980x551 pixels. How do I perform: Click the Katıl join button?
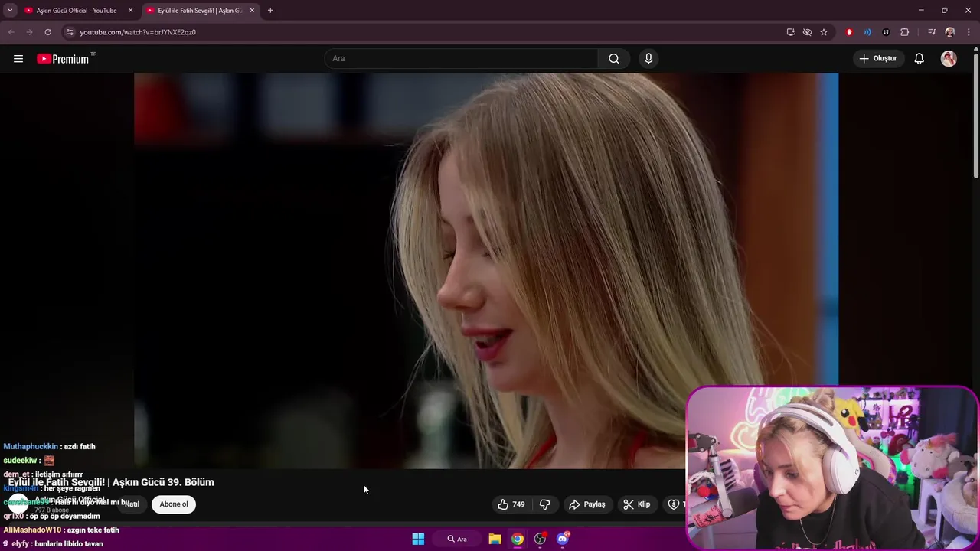132,504
